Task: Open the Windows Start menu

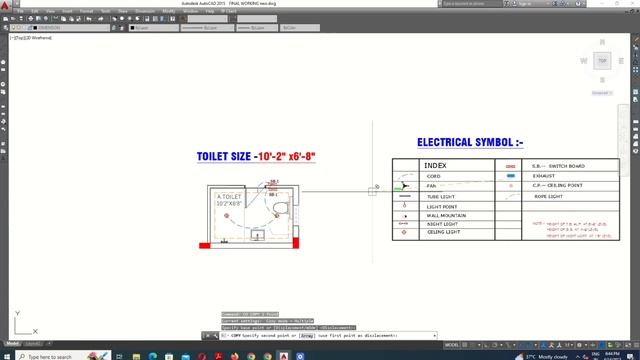Action: click(7, 356)
